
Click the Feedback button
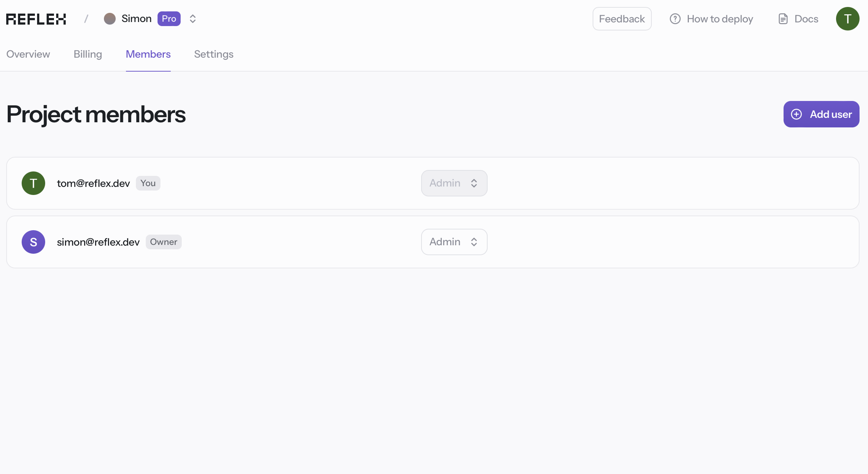click(622, 19)
